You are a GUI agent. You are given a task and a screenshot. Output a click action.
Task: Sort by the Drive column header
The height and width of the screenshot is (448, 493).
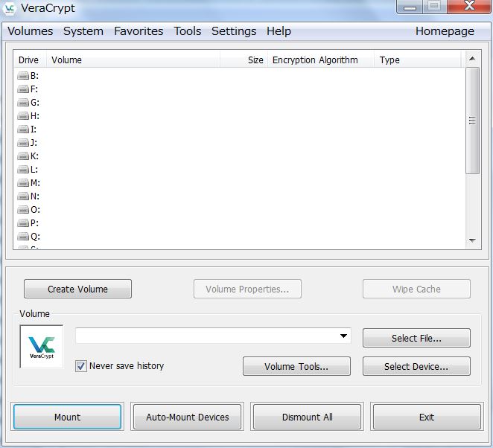click(31, 60)
